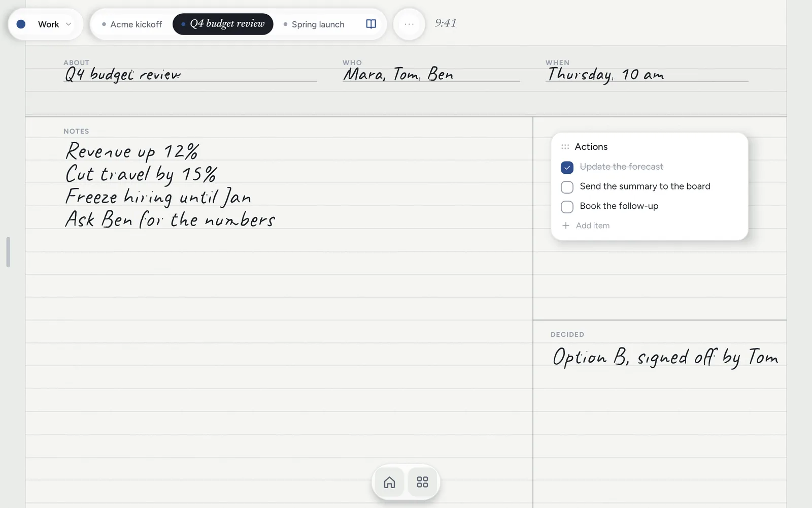
Task: Click the Actions card title
Action: [x=591, y=147]
